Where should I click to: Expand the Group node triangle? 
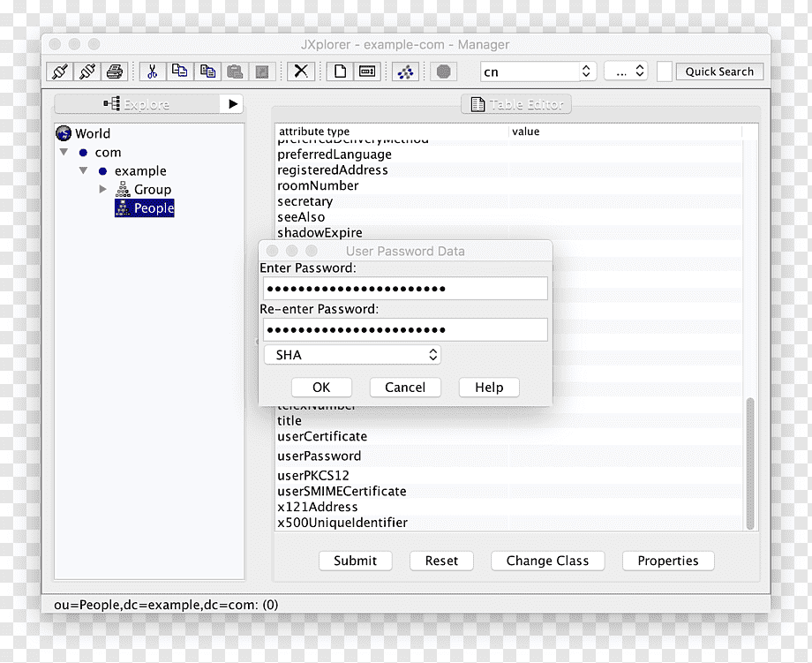click(x=103, y=189)
